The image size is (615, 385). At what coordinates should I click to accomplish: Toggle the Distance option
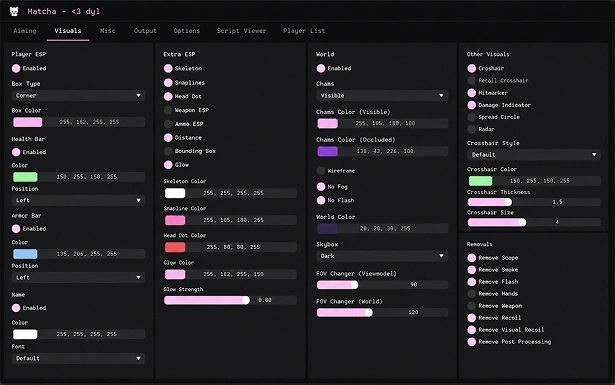point(168,138)
